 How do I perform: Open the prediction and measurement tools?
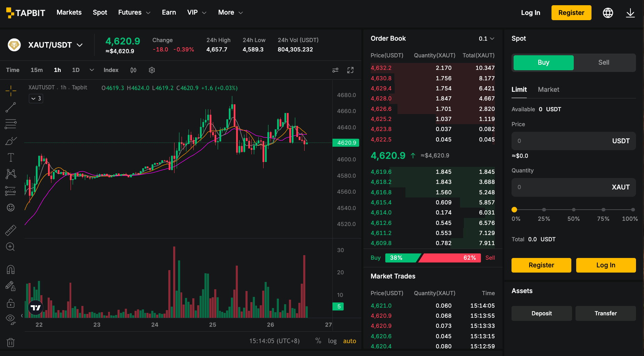coord(11,191)
